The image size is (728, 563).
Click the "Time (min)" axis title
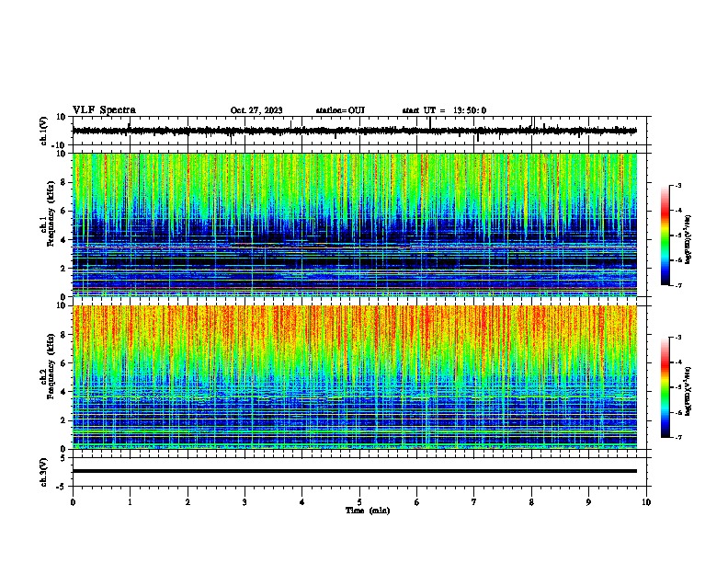click(x=368, y=511)
